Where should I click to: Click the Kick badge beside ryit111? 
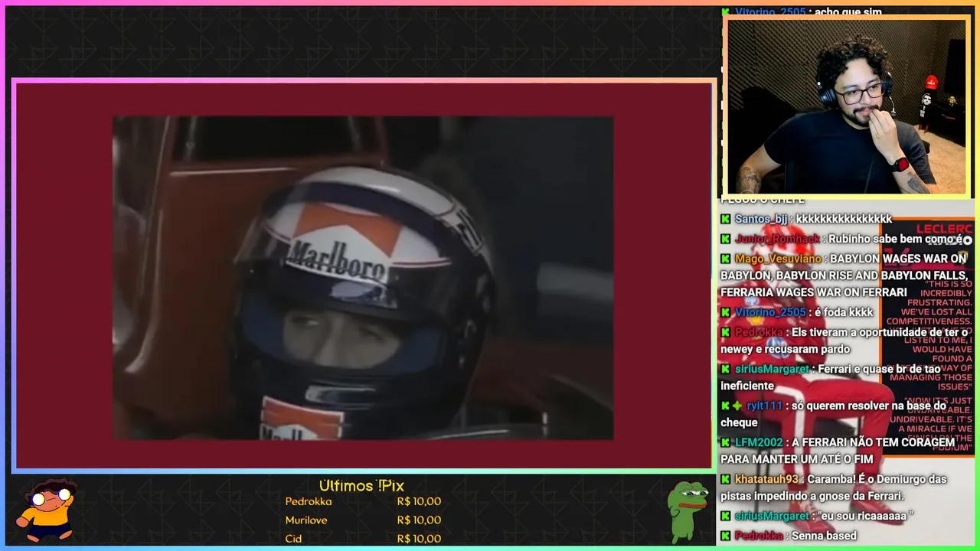725,406
